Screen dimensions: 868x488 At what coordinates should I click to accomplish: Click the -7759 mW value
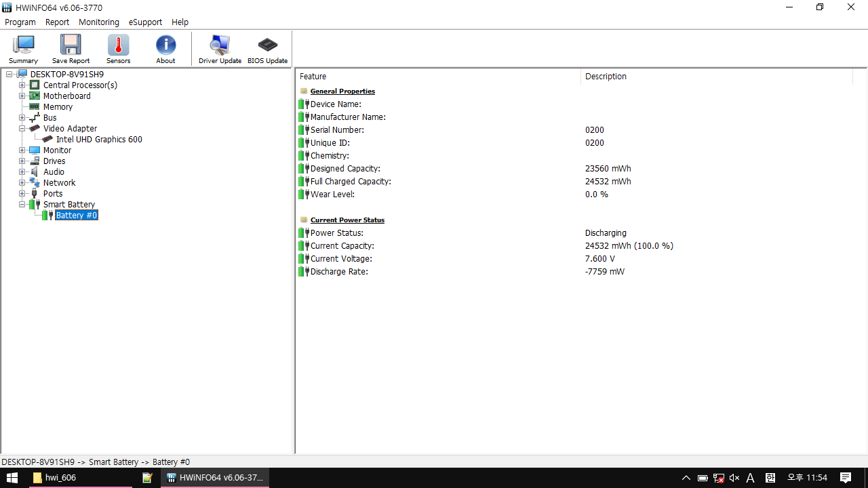pos(605,272)
